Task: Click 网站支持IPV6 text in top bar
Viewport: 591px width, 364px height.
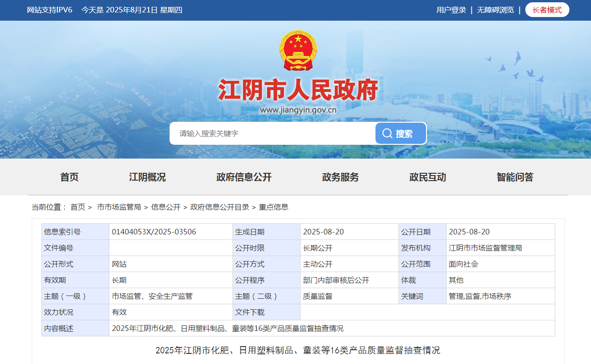Action: (50, 10)
